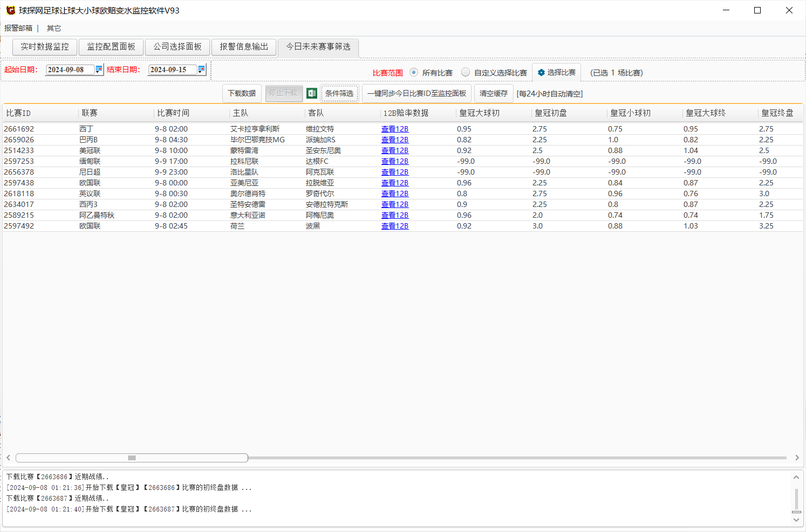Select the 所有比赛 radio option
The width and height of the screenshot is (806, 532).
click(414, 72)
